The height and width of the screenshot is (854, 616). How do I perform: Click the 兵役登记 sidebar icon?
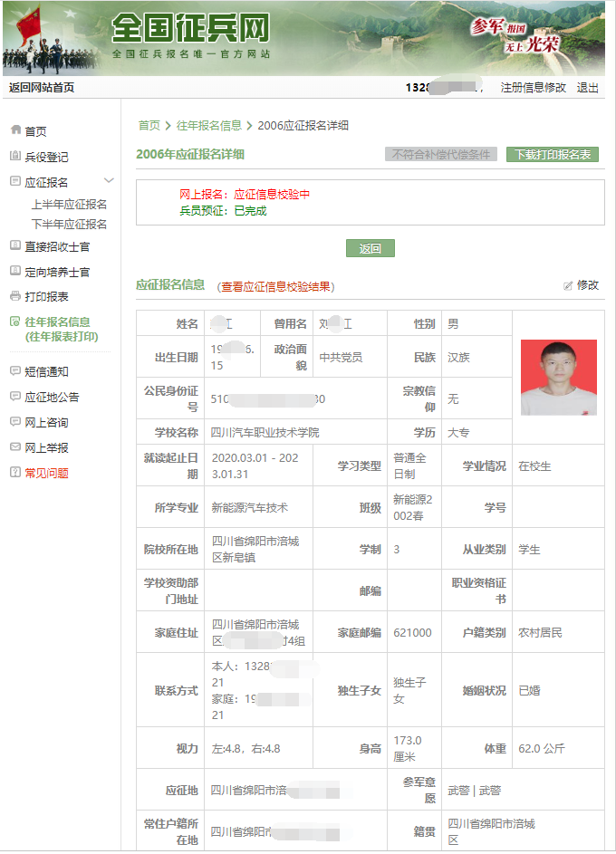[15, 157]
